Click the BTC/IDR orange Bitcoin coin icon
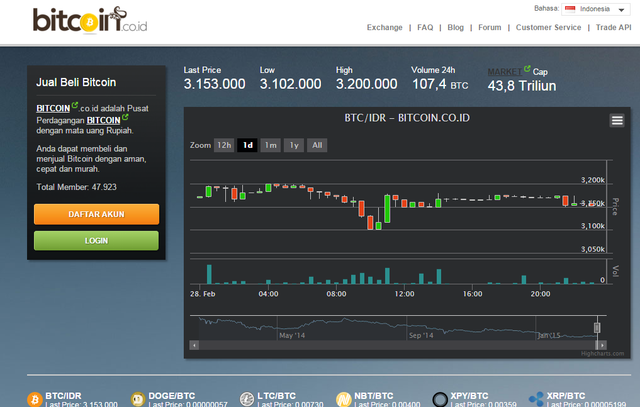 tap(35, 399)
